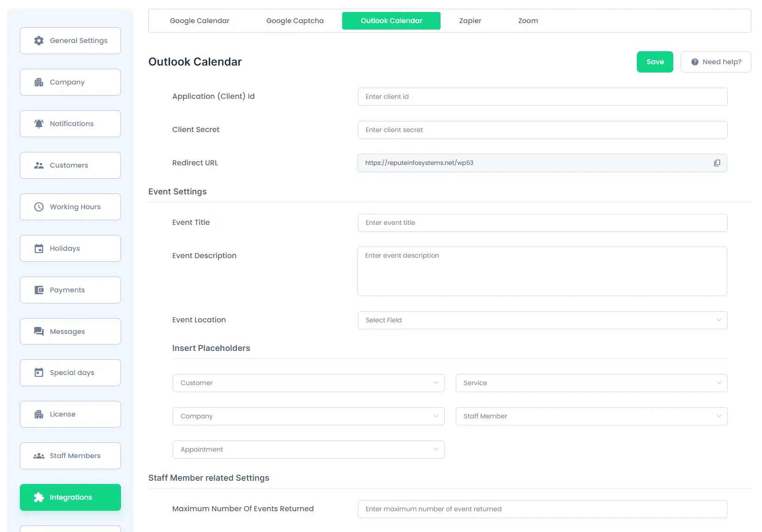The width and height of the screenshot is (762, 532).
Task: Click the question mark help icon
Action: (695, 62)
